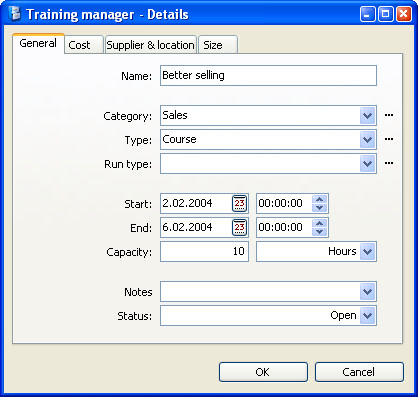Expand the Status dropdown
Image resolution: width=418 pixels, height=397 pixels.
pos(367,315)
